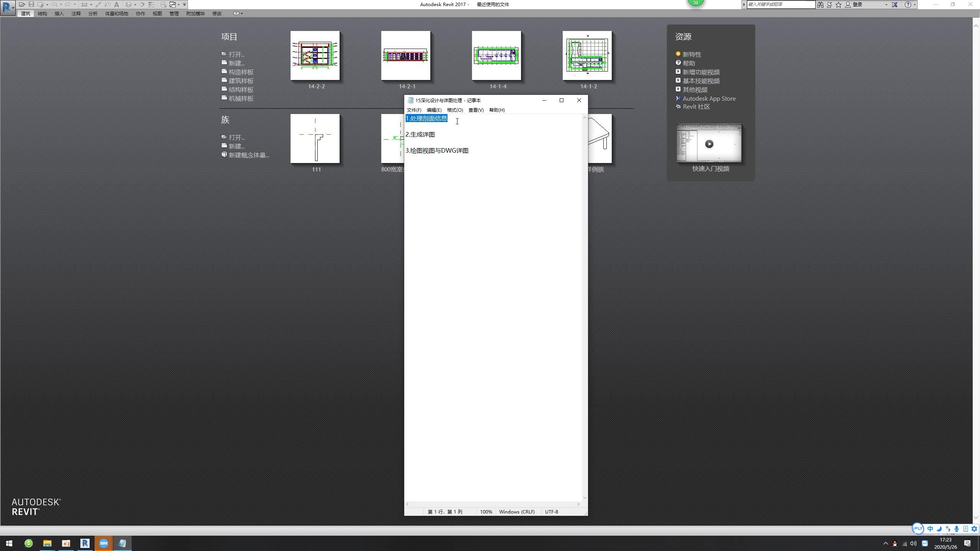Switch to the 视图 ribbon tab
980x551 pixels.
point(157,13)
